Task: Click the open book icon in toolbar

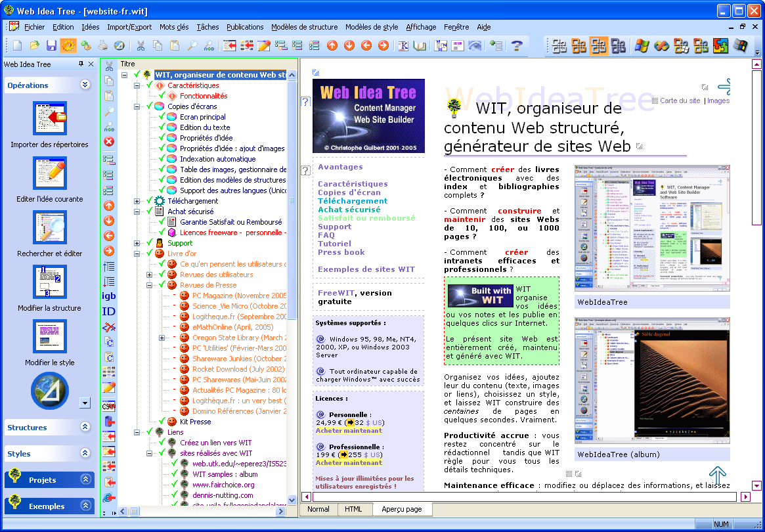Action: [420, 45]
